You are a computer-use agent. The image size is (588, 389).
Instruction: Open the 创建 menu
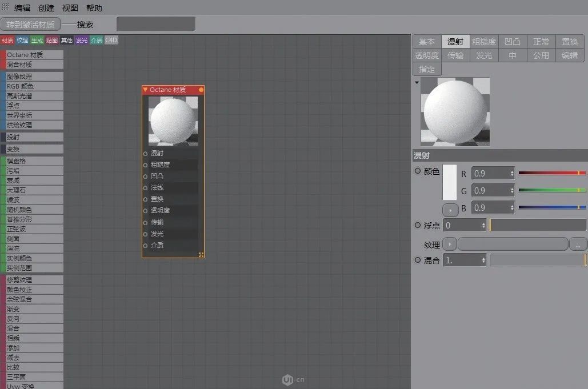coord(46,8)
